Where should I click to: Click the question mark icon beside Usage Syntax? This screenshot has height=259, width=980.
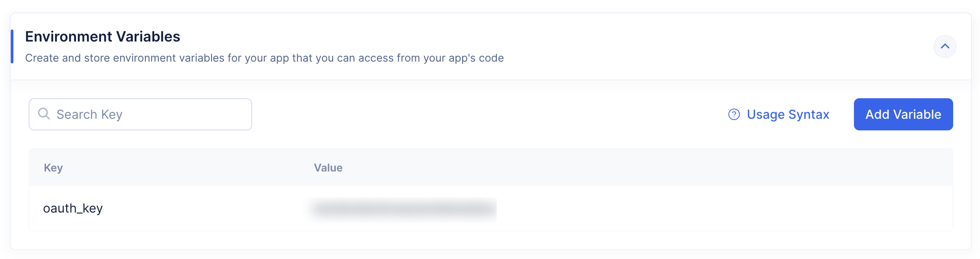[x=734, y=115]
